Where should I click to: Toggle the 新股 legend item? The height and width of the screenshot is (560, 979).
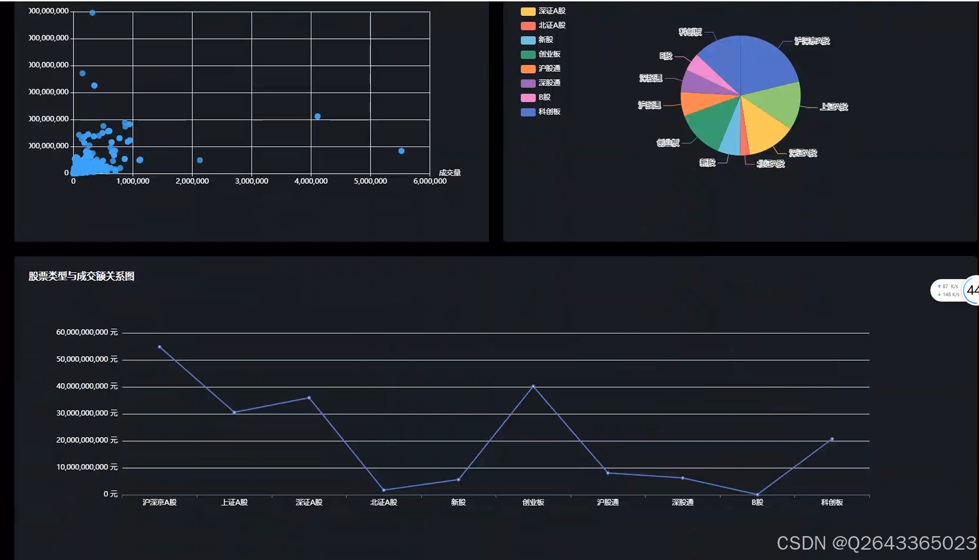[537, 40]
